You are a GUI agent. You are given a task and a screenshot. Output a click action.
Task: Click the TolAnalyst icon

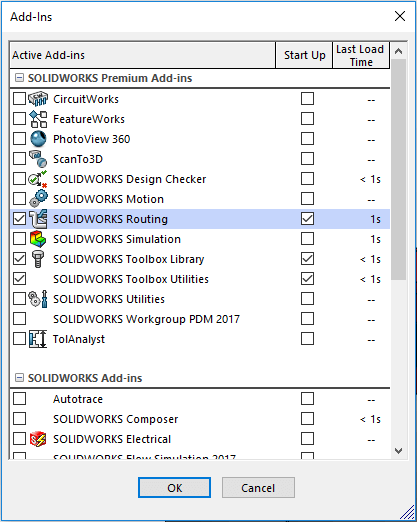[38, 339]
